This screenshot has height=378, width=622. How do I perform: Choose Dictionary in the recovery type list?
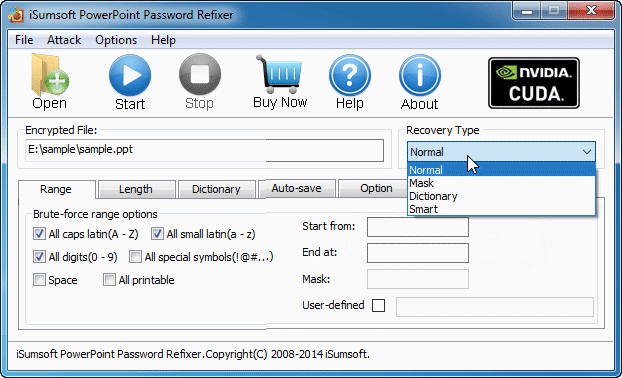(x=501, y=196)
